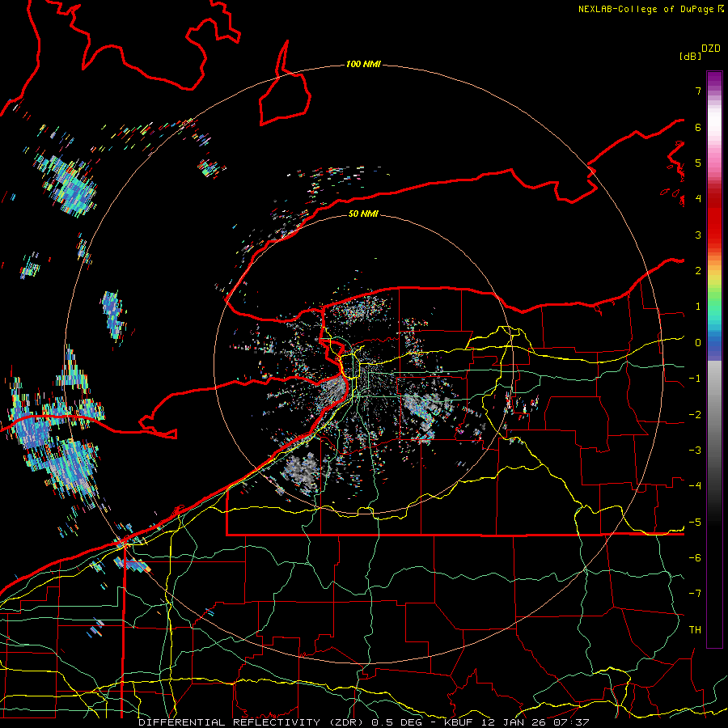728x728 pixels.
Task: Click the -5 value on the color scale
Action: click(x=695, y=523)
